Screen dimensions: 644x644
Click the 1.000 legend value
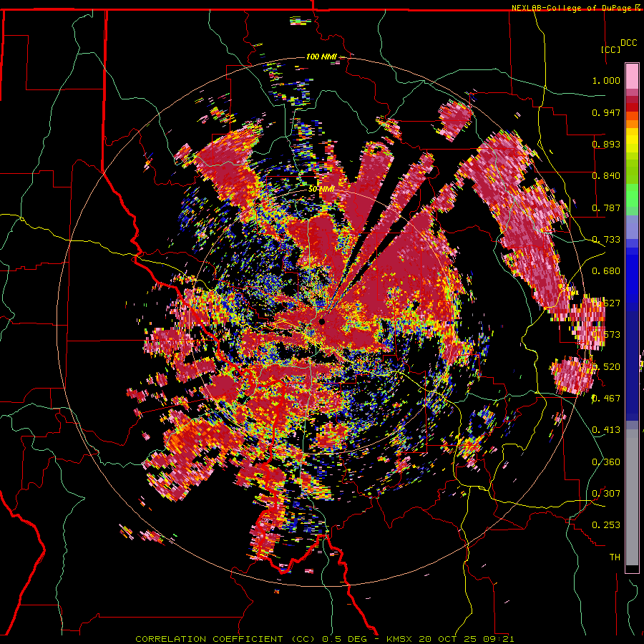tap(606, 80)
